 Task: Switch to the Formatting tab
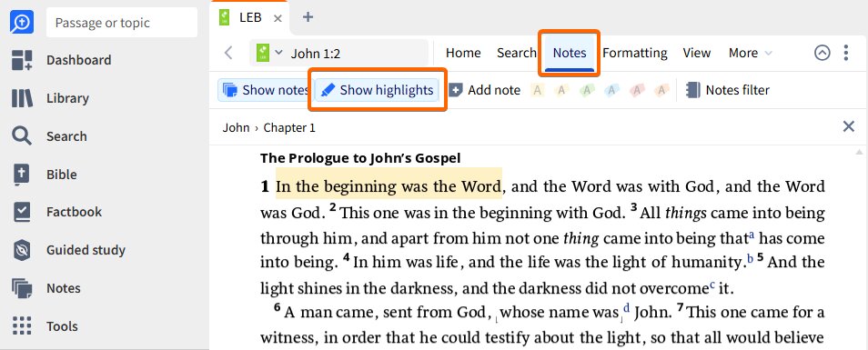(x=635, y=53)
